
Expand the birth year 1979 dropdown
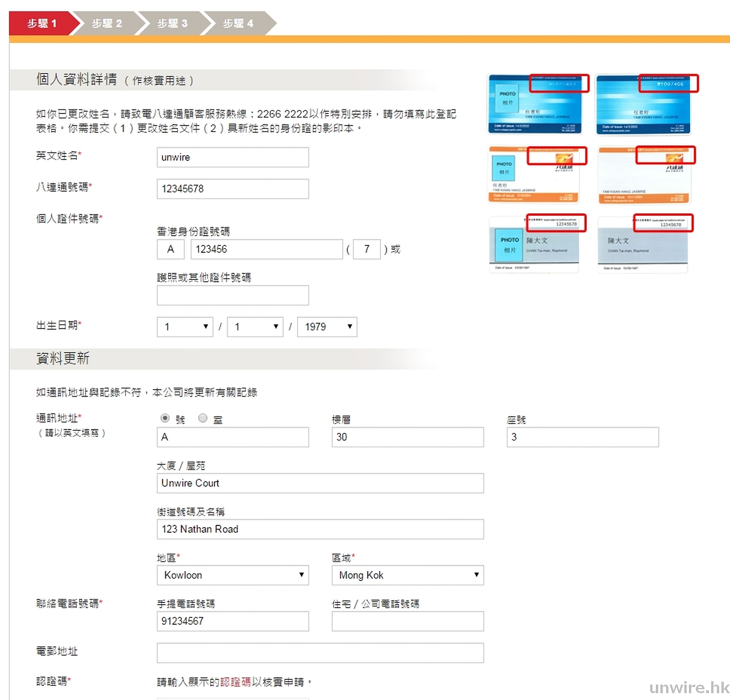tap(327, 327)
